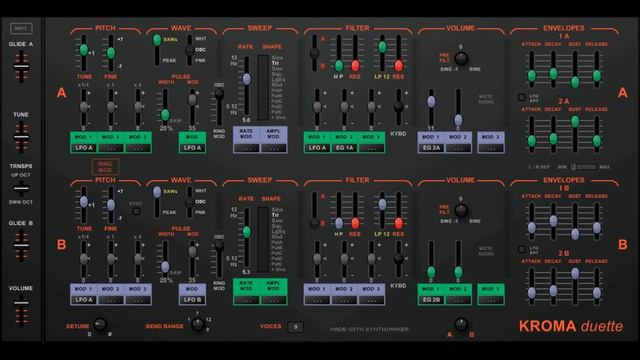Open section B pulse MOD LFO B selector
The width and height of the screenshot is (640, 360).
[x=192, y=300]
